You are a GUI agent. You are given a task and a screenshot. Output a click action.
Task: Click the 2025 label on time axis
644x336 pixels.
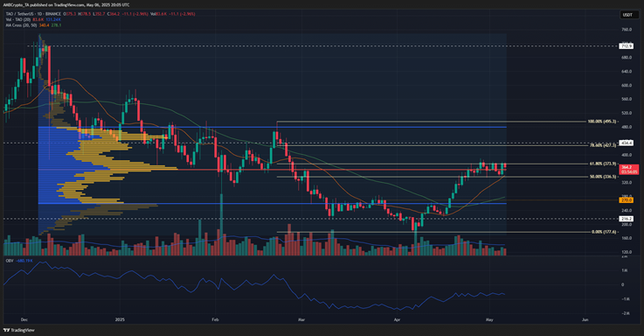[120, 319]
